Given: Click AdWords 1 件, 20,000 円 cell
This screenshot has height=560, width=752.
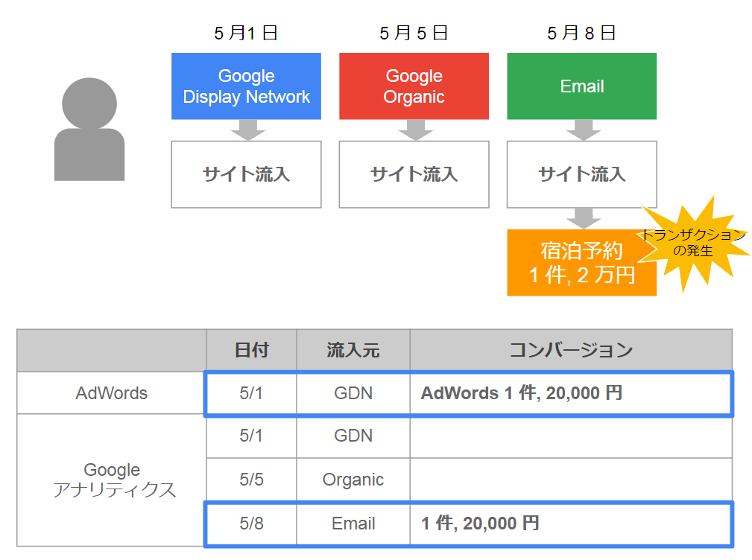Looking at the screenshot, I should pyautogui.click(x=571, y=392).
